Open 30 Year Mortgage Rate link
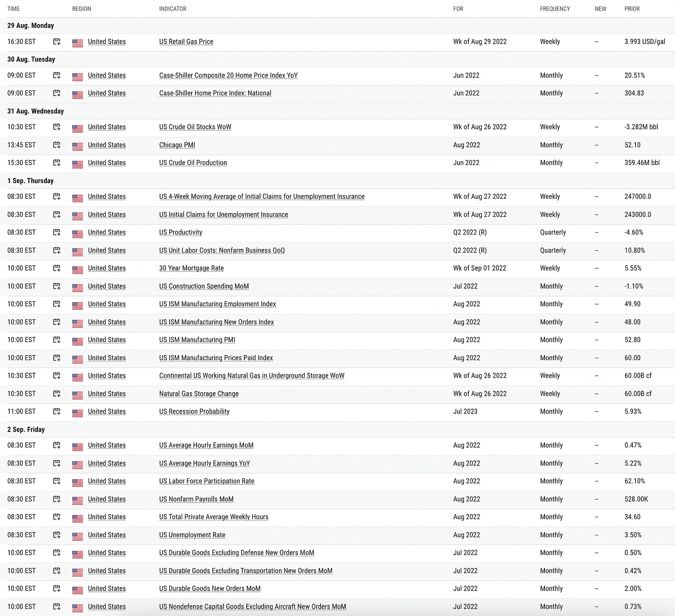675x616 pixels. [x=191, y=268]
